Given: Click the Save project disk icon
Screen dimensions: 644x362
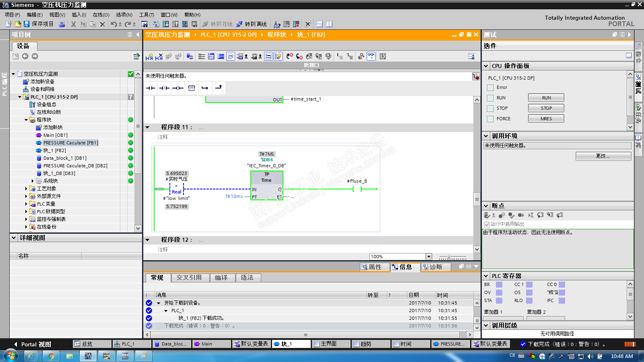Looking at the screenshot, I should pyautogui.click(x=27, y=24).
